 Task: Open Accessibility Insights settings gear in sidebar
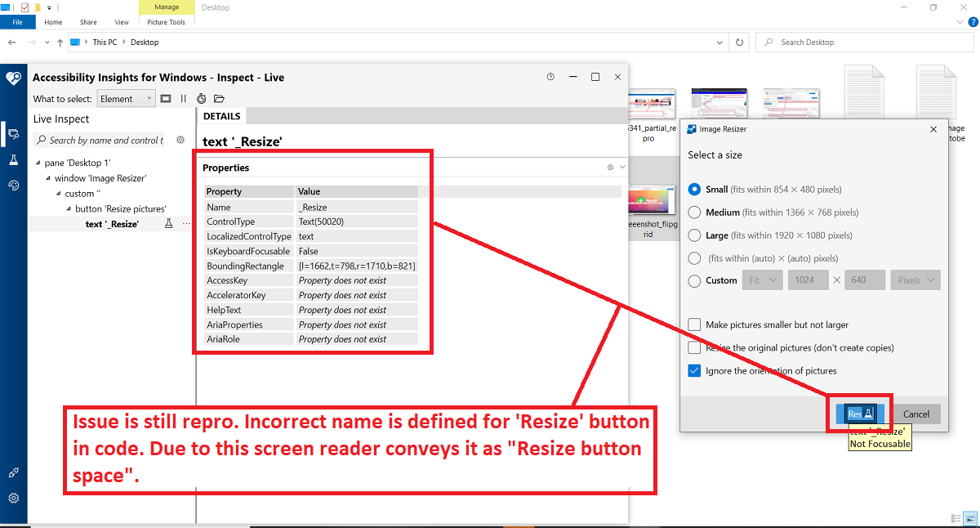tap(13, 498)
